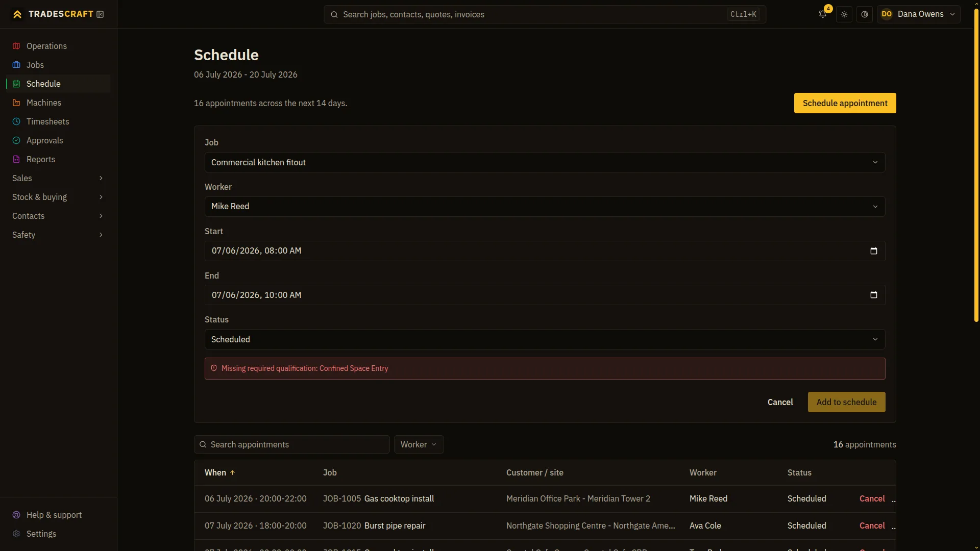Click the Machines icon in sidebar
The height and width of the screenshot is (551, 980).
16,103
